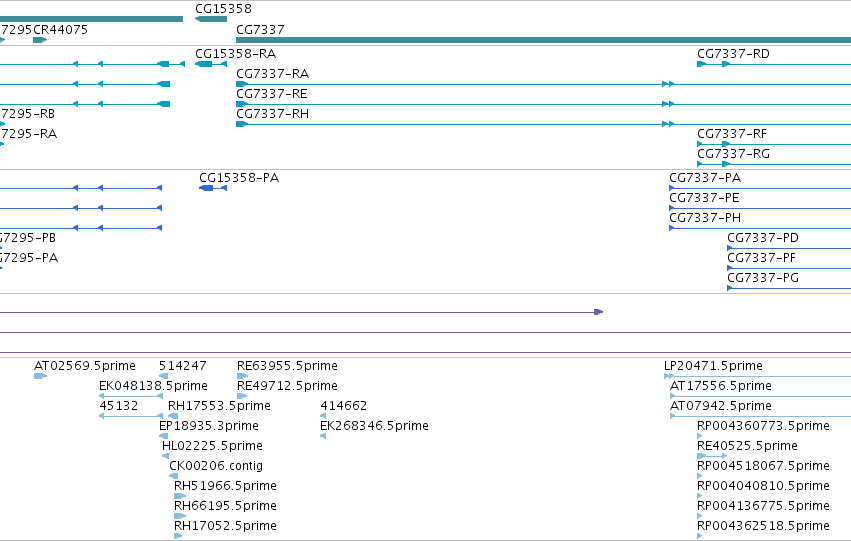
Task: Select HL02225.5prime EST entry
Action: click(212, 446)
